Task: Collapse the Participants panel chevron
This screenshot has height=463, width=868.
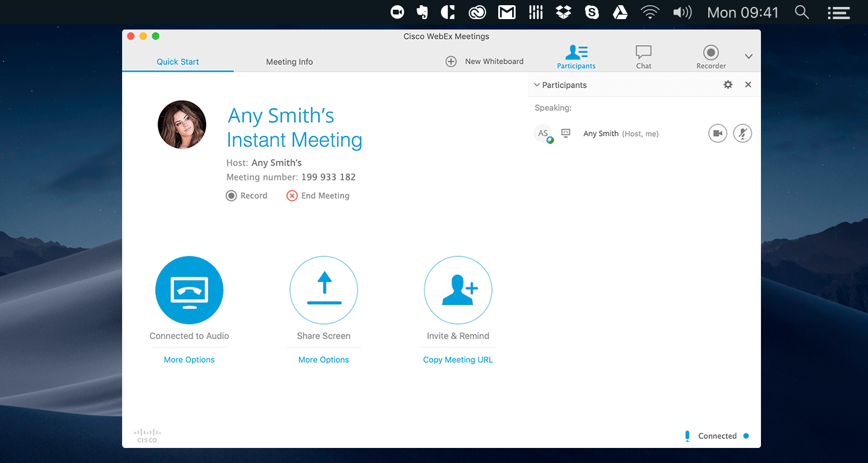Action: click(536, 85)
